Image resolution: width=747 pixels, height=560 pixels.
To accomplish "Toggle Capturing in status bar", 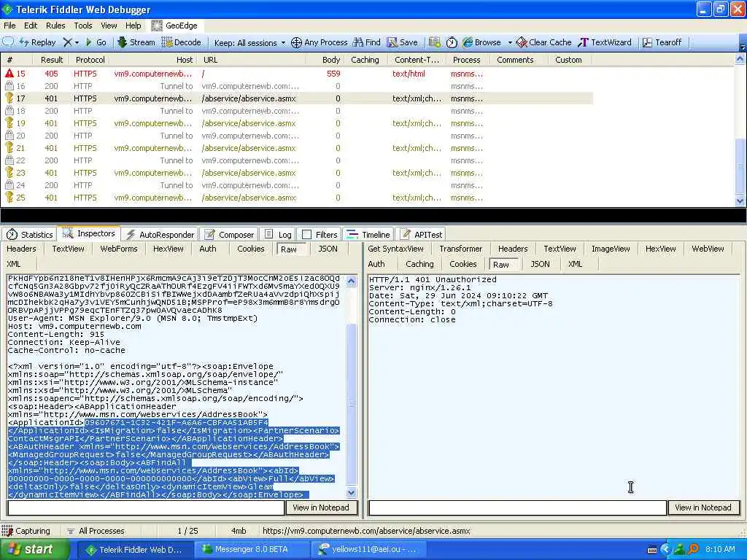I will (26, 531).
